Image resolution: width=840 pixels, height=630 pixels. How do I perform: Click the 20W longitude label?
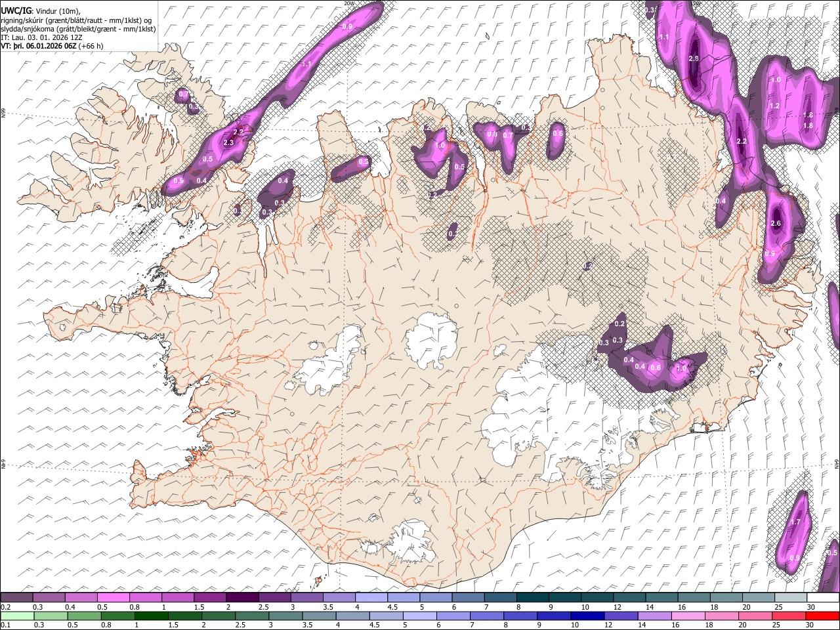click(348, 3)
